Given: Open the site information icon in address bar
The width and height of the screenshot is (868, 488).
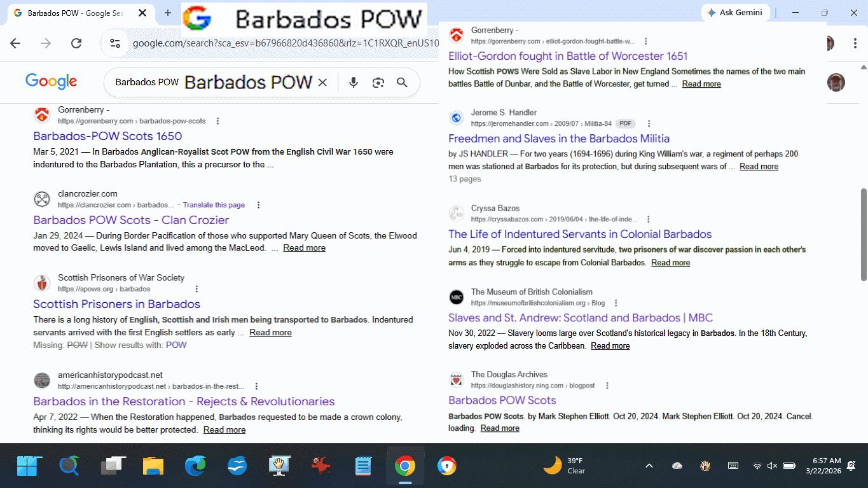Looking at the screenshot, I should 115,43.
